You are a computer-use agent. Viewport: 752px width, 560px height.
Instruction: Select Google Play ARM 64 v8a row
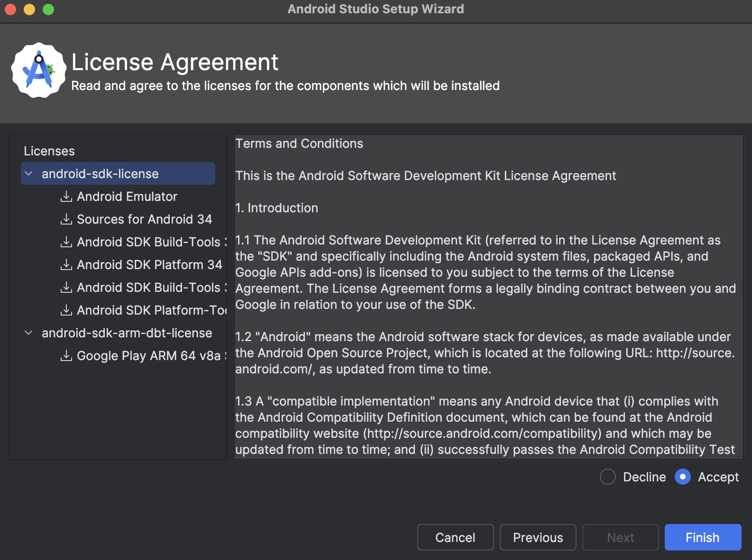click(x=152, y=355)
